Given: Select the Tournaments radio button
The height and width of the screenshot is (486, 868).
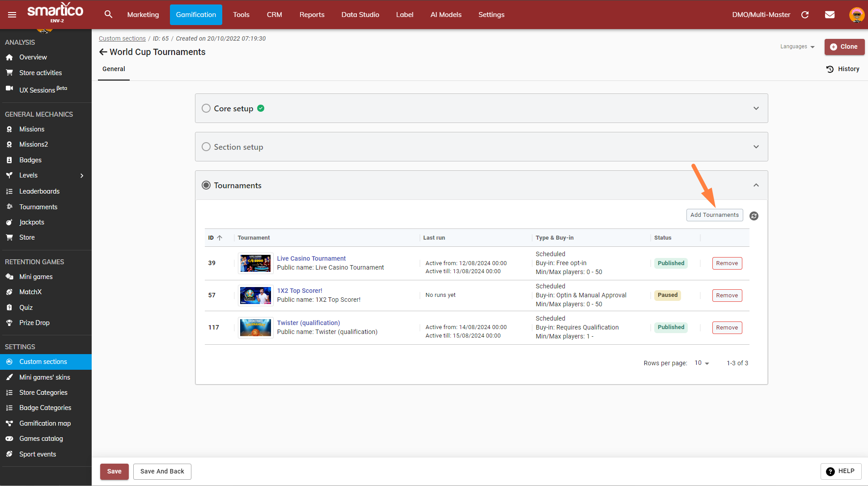Looking at the screenshot, I should [x=206, y=185].
